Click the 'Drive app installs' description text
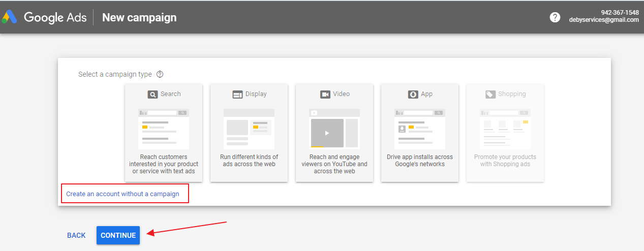Screen dimensions: 644x251 click(420, 161)
